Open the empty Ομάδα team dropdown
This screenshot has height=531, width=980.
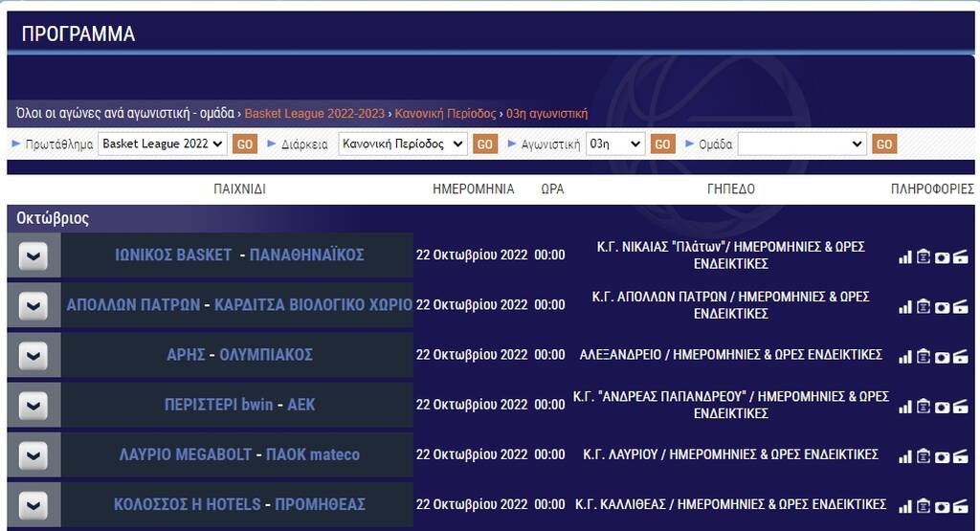[802, 144]
